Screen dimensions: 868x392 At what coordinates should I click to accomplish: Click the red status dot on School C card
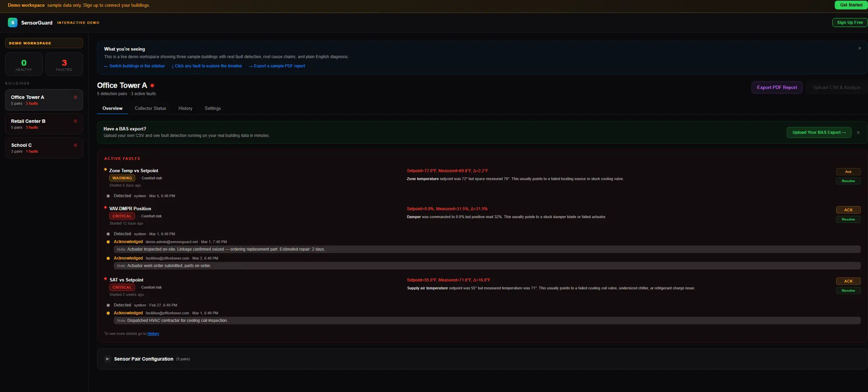(x=75, y=145)
